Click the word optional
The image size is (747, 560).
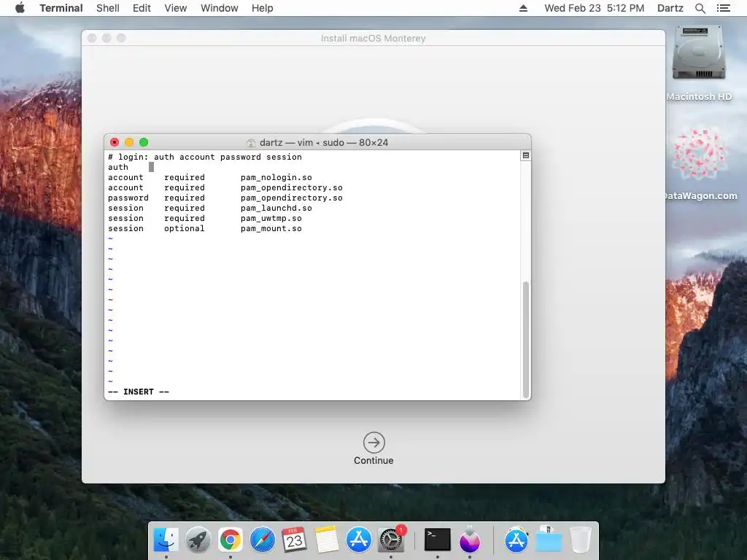coord(184,228)
